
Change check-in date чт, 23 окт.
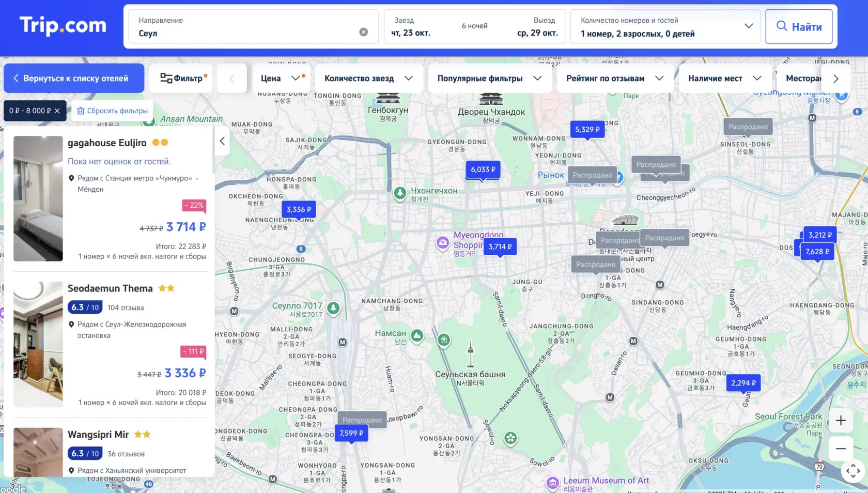point(411,33)
